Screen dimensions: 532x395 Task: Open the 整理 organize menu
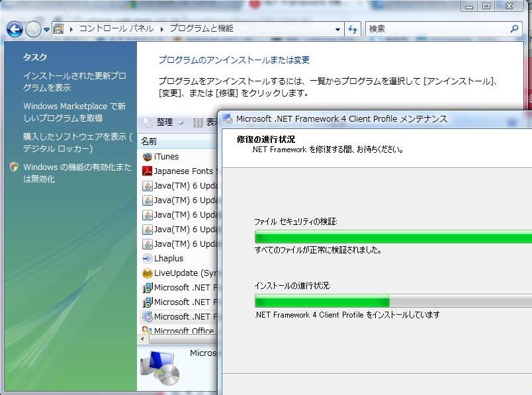point(163,122)
